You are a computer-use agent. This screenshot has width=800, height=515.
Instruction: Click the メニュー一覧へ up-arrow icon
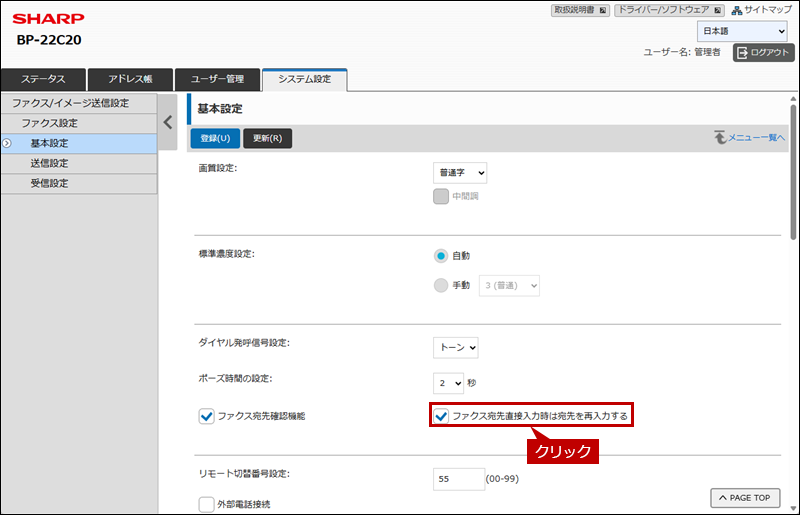tap(720, 137)
